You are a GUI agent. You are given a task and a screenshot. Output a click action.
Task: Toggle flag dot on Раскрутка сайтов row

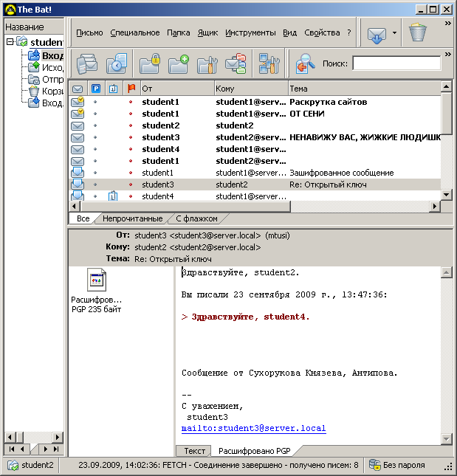tap(131, 102)
